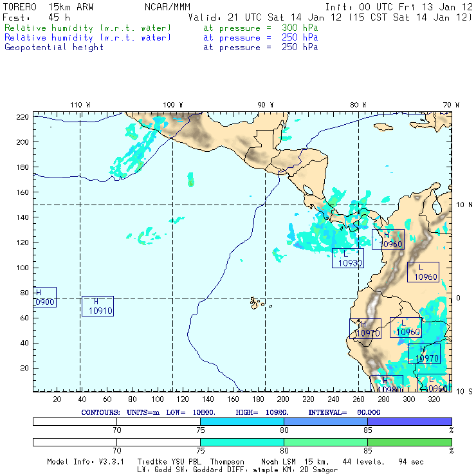
Task: Click the 'Geopotential height' legend label
Action: (x=54, y=48)
